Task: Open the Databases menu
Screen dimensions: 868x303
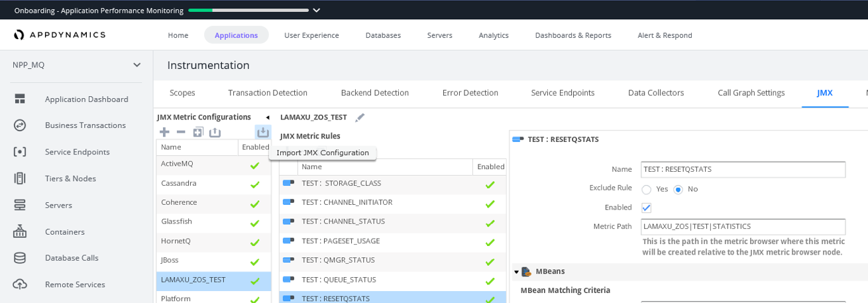Action: [383, 35]
